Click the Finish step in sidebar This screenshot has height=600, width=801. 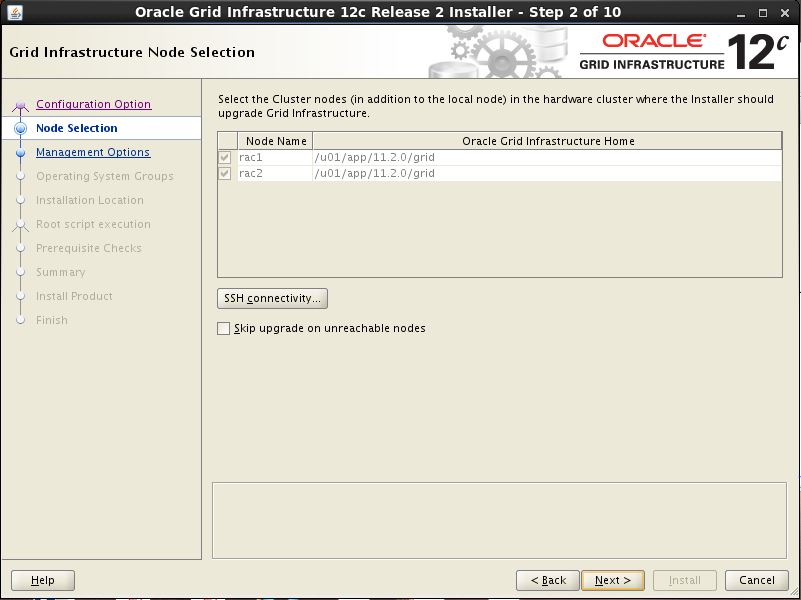(52, 320)
